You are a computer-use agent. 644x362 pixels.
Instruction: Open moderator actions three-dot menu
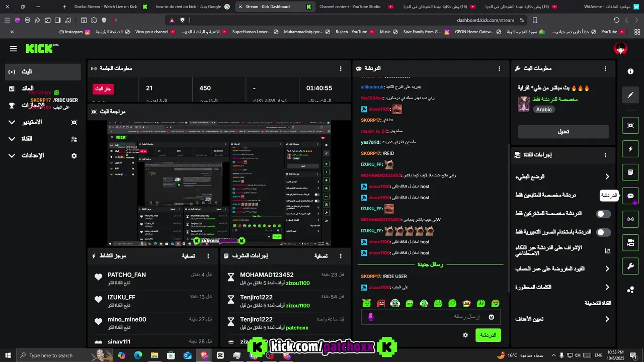pyautogui.click(x=341, y=256)
